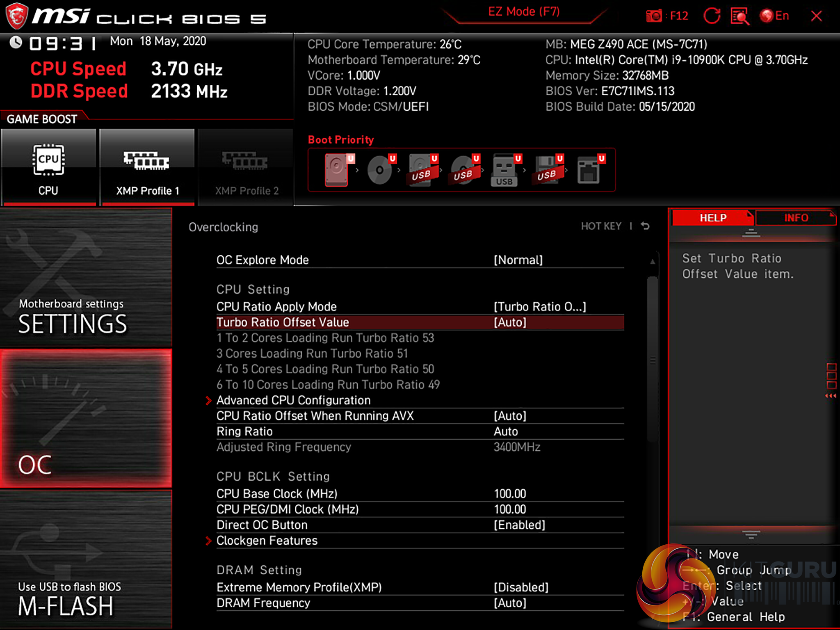Select the hard disk boot priority icon
Screen dimensions: 840x630
(337, 170)
